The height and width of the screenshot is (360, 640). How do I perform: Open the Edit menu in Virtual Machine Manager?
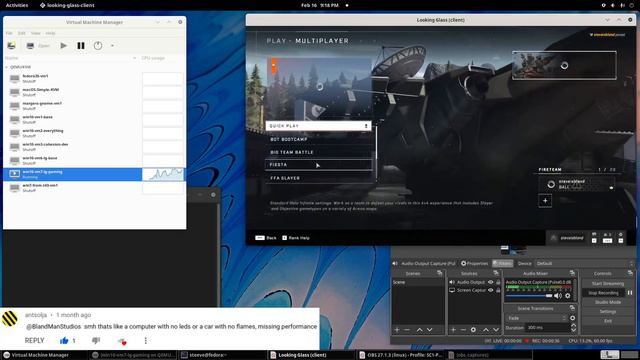pyautogui.click(x=22, y=33)
